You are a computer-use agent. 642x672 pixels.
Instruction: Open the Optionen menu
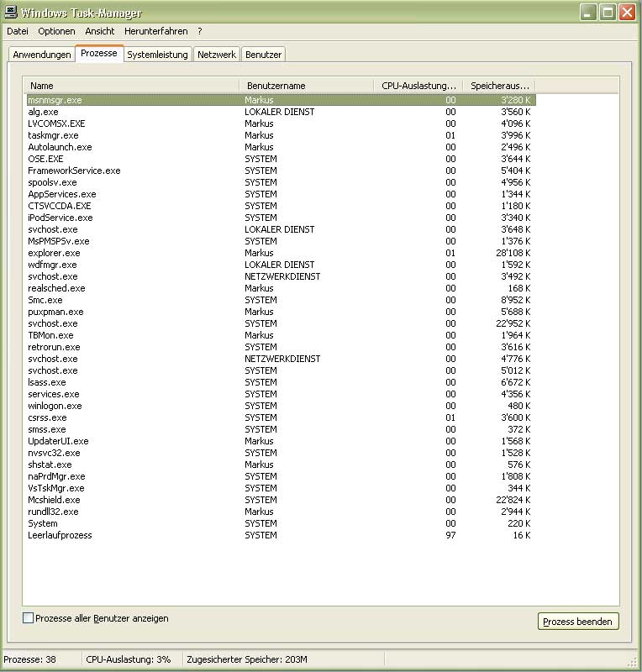click(56, 31)
